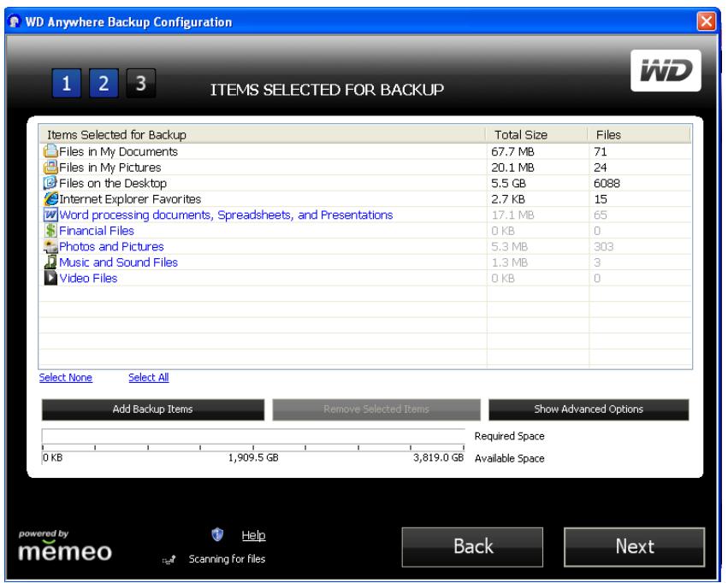Select the Files in My Documents row
The width and height of the screenshot is (728, 583).
point(365,151)
